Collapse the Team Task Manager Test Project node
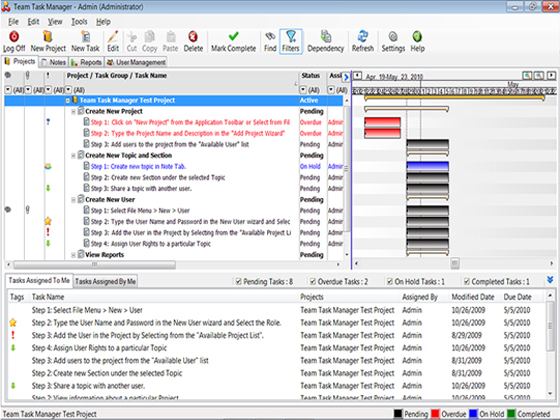This screenshot has width=560, height=420. pos(68,101)
